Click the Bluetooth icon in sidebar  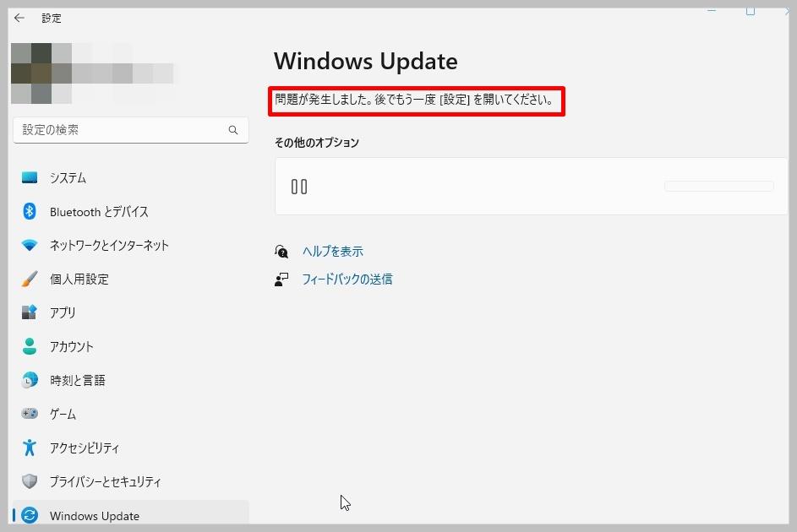(30, 211)
